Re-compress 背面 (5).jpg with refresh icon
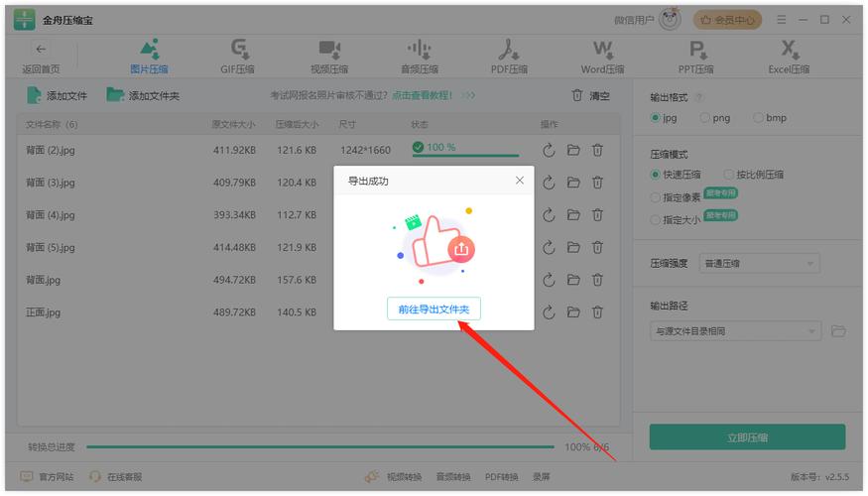868x496 pixels. [x=549, y=247]
